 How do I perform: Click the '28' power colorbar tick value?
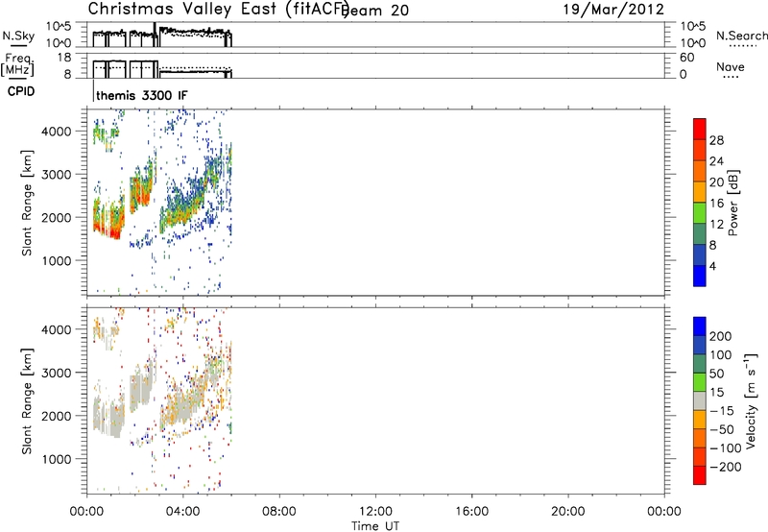(x=716, y=140)
